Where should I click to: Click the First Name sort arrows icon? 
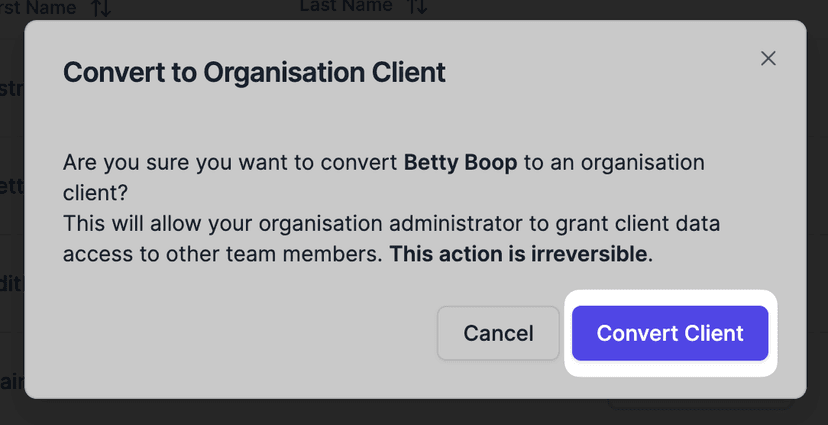(x=101, y=8)
